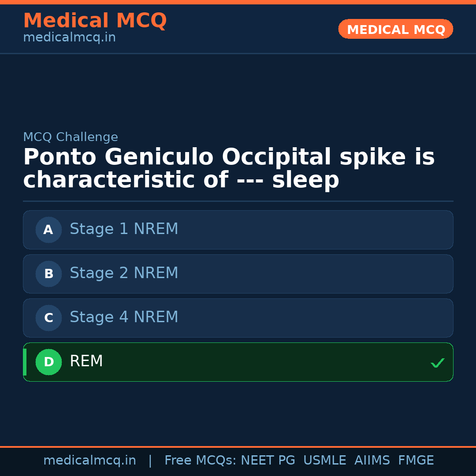Screen dimensions: 476x476
Task: Click the letter A circle badge
Action: coord(48,230)
